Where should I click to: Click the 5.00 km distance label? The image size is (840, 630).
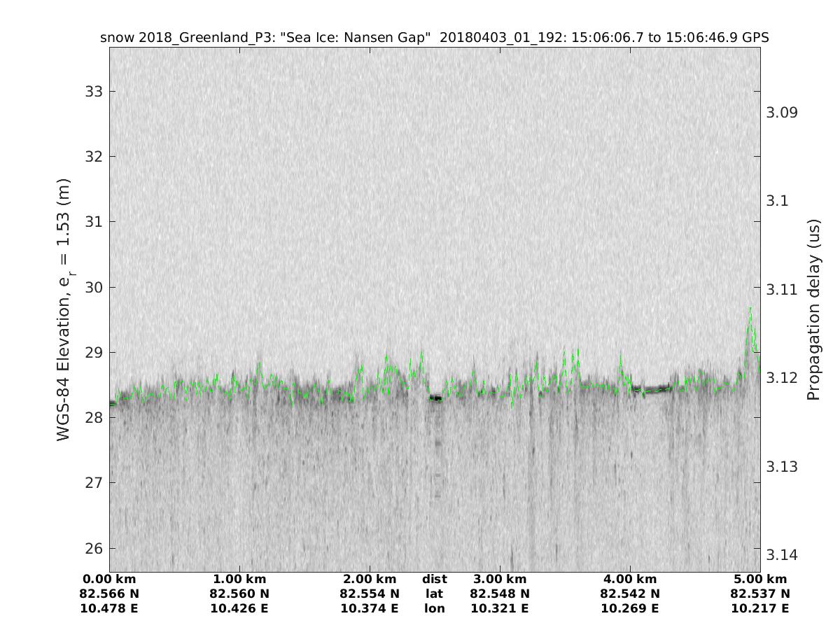760,579
